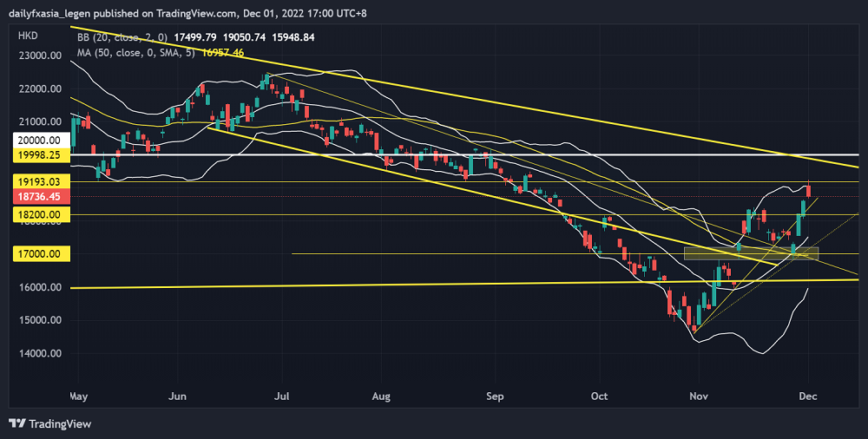Click the Bollinger lower value 15948.84
The width and height of the screenshot is (868, 439).
(x=293, y=37)
